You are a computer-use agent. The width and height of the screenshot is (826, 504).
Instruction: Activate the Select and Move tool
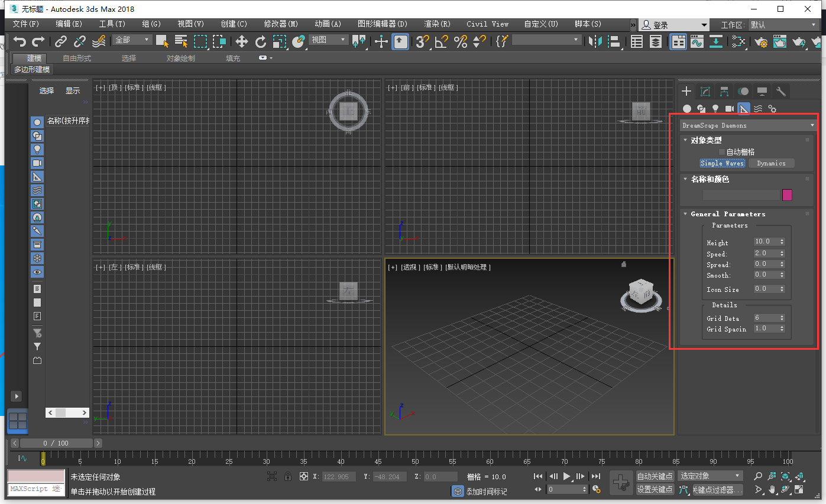click(x=241, y=41)
